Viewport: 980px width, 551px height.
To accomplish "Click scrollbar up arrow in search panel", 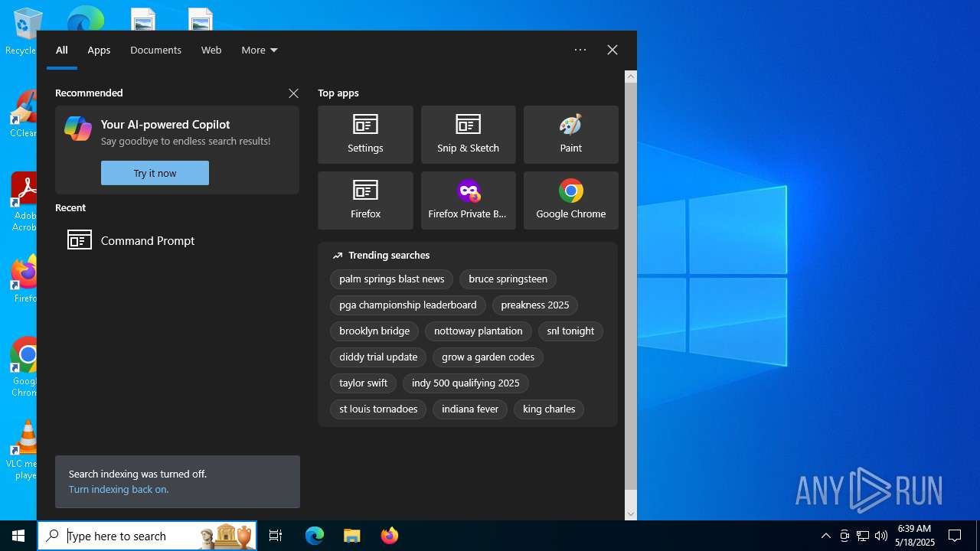I will (631, 77).
